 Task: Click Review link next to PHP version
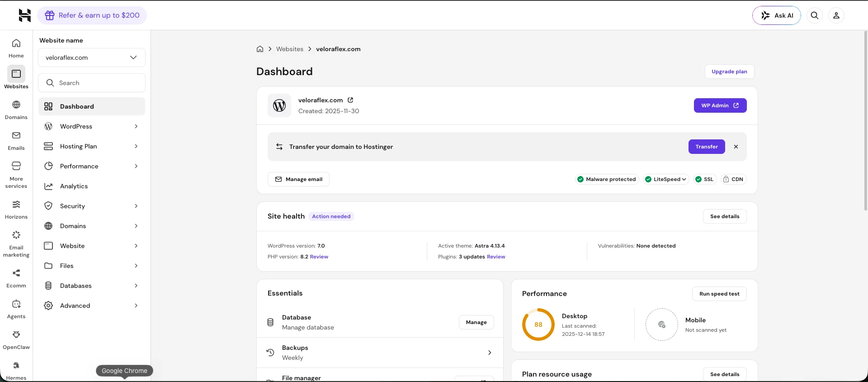click(x=319, y=257)
